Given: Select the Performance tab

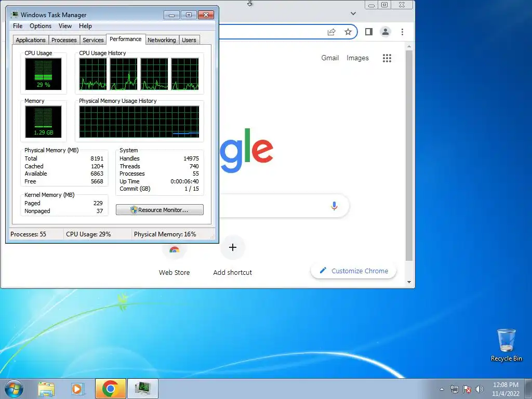Looking at the screenshot, I should [x=126, y=39].
